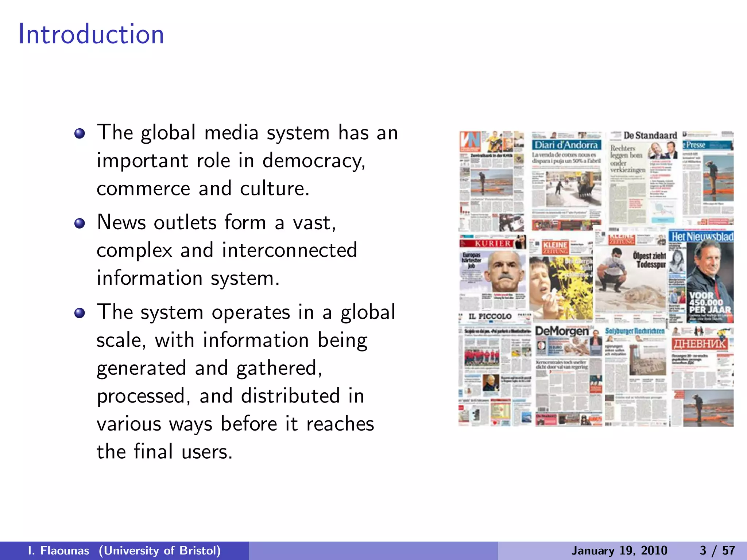Click the date 'January 19, 2010' in footer
The width and height of the screenshot is (747, 560).
(619, 551)
